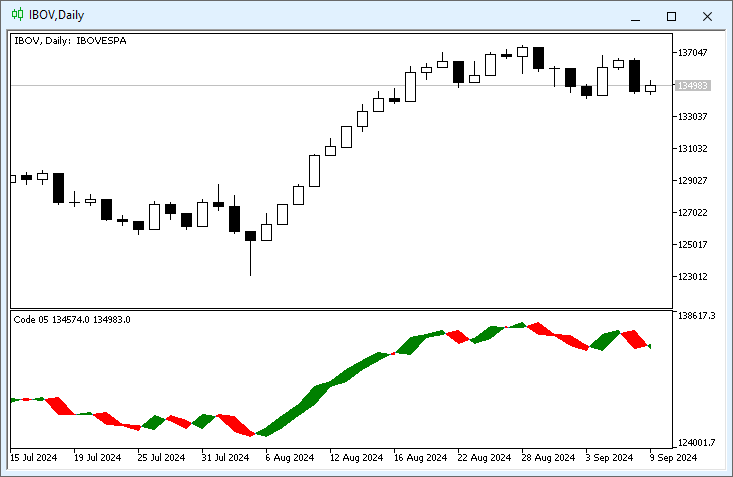Click the 133037 price scale label
733x477 pixels.
pyautogui.click(x=692, y=116)
